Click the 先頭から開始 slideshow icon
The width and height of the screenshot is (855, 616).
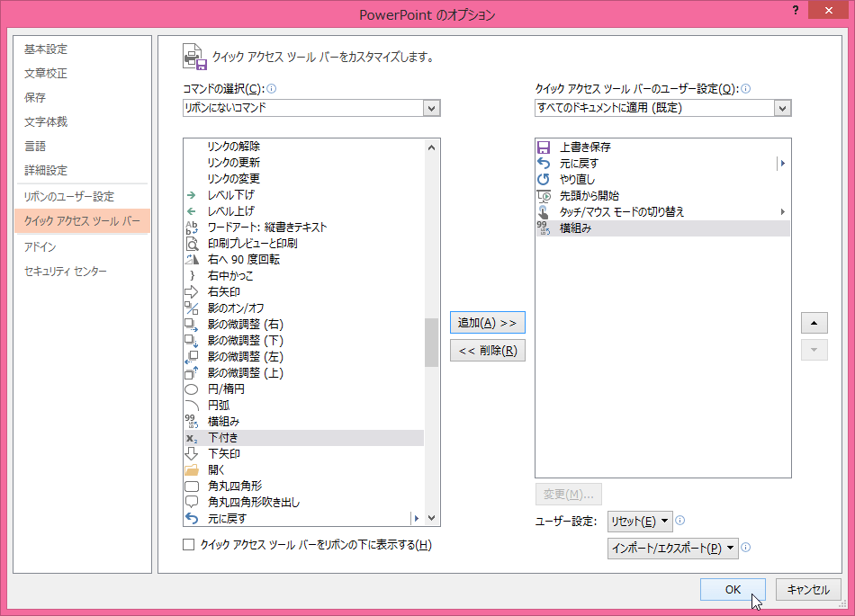pyautogui.click(x=544, y=195)
